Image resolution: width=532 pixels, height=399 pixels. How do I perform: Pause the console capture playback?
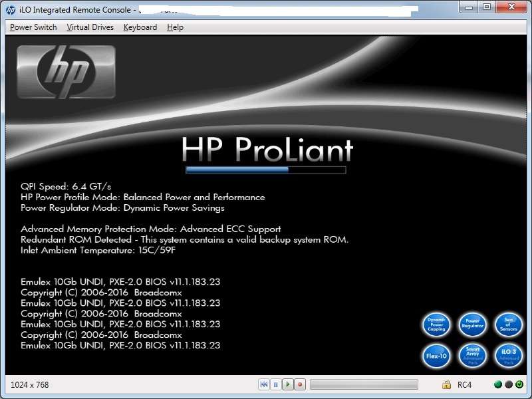(276, 384)
